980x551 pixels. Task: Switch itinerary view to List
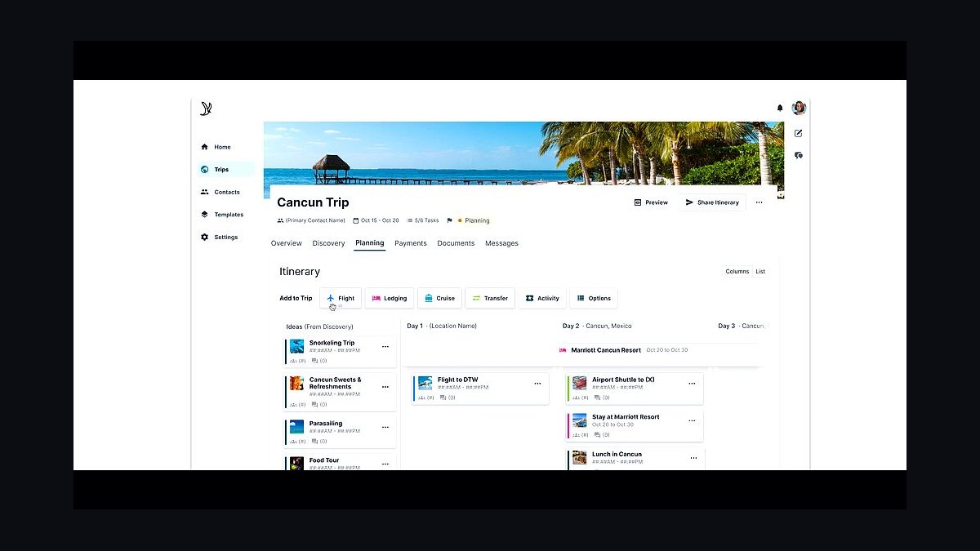click(760, 272)
